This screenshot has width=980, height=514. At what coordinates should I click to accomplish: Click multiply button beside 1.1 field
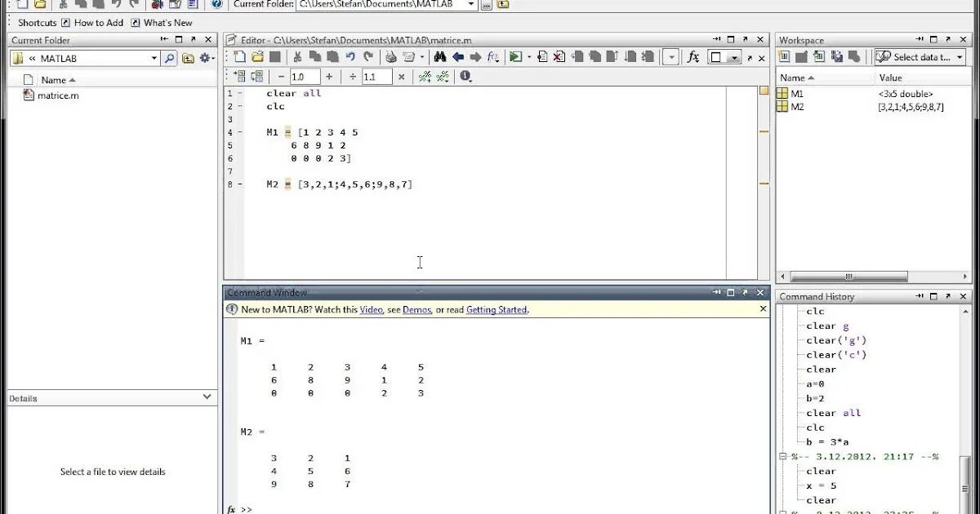pos(401,77)
